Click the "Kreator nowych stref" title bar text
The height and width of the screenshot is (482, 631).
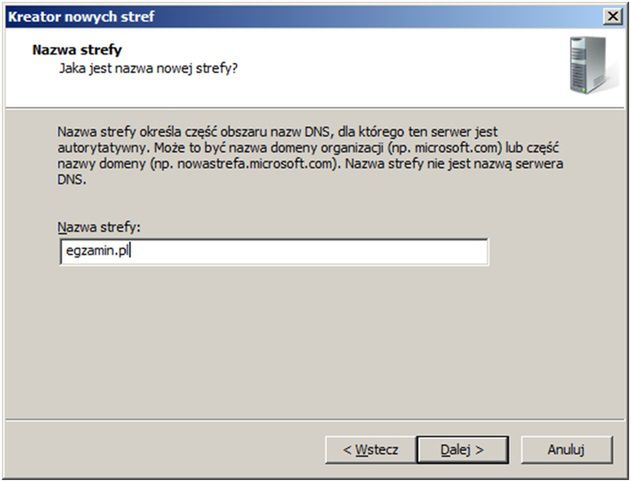(82, 16)
